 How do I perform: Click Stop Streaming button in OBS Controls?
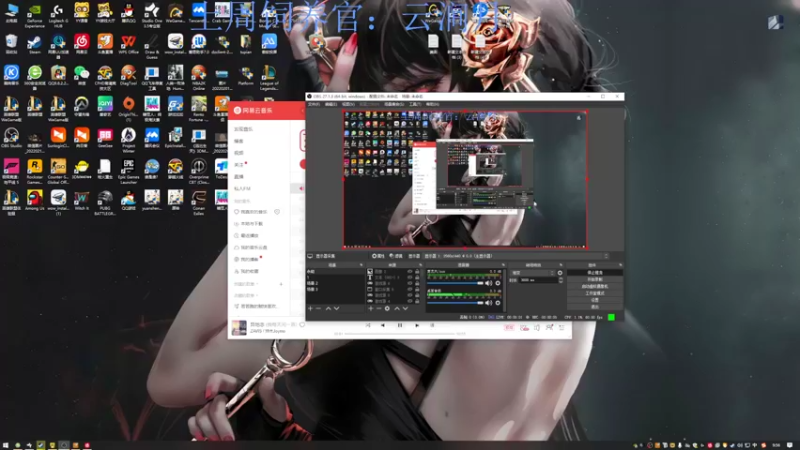pyautogui.click(x=595, y=272)
